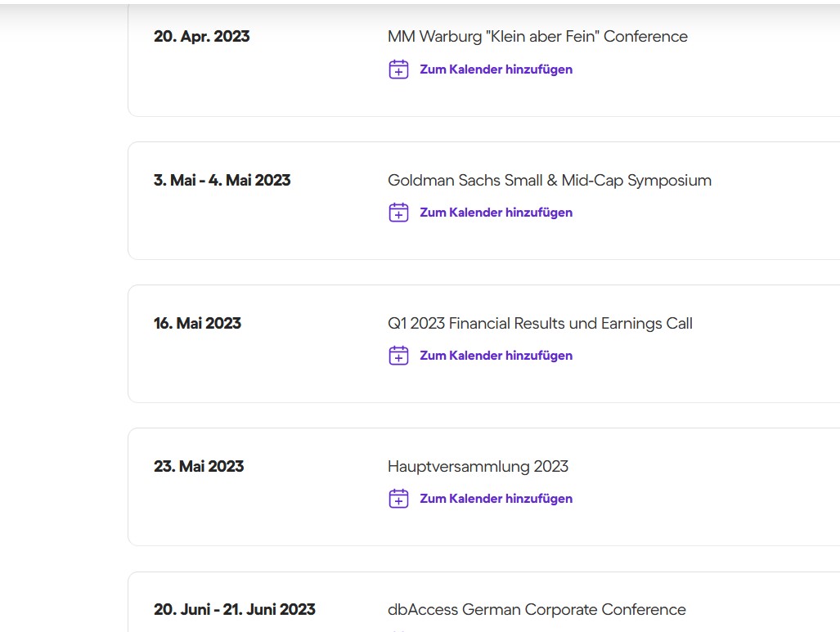
Task: Add Goldman Sachs Symposium to calendar link
Action: coord(496,213)
